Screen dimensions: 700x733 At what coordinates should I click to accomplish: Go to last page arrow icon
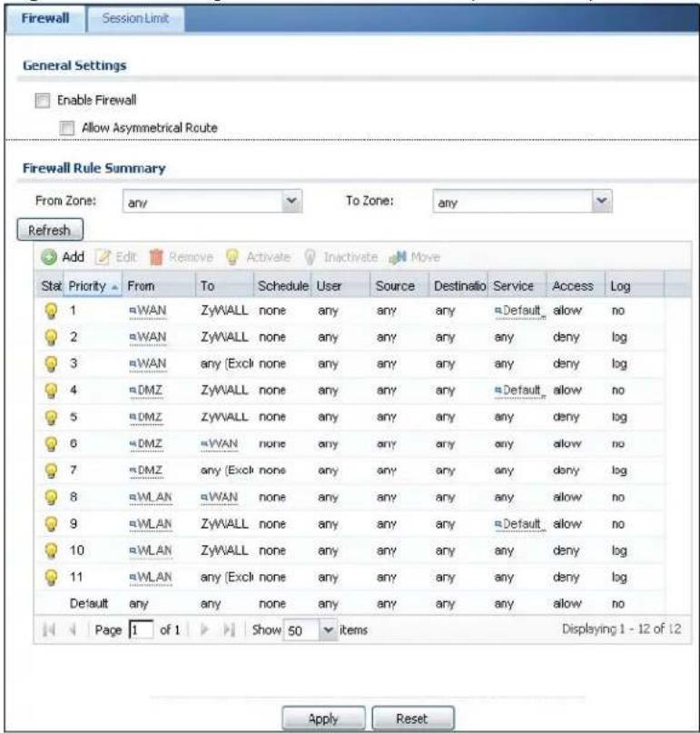click(x=229, y=629)
